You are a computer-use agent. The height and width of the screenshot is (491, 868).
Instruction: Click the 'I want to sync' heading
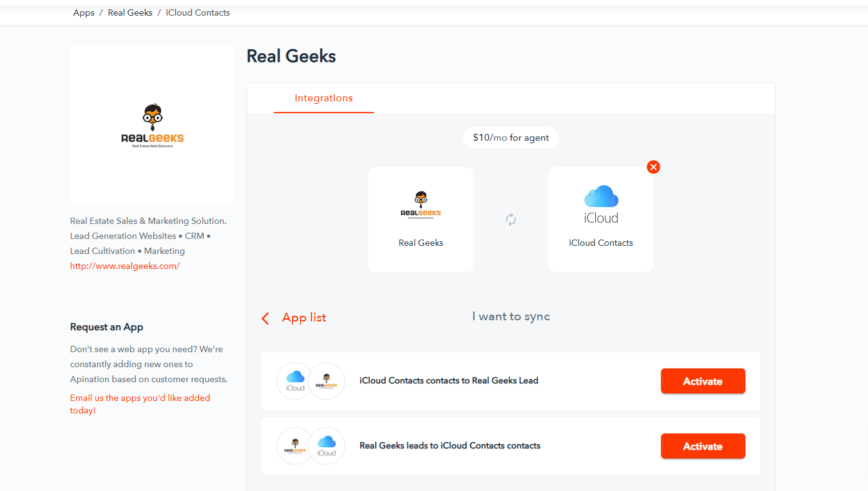click(x=511, y=316)
